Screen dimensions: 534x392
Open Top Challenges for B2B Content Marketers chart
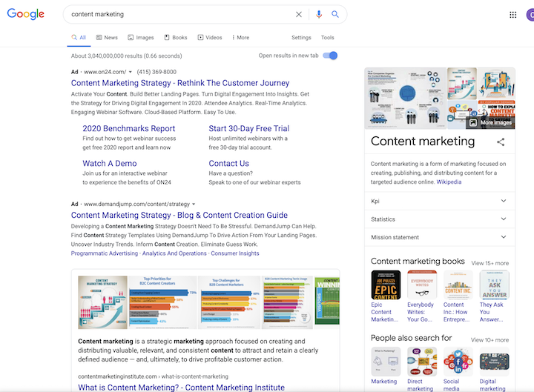pos(229,302)
